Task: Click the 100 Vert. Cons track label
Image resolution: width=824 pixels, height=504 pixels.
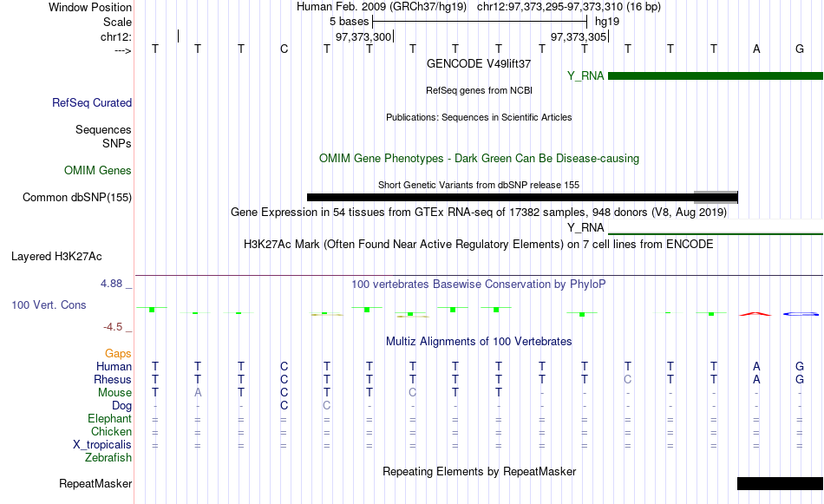Action: tap(49, 304)
